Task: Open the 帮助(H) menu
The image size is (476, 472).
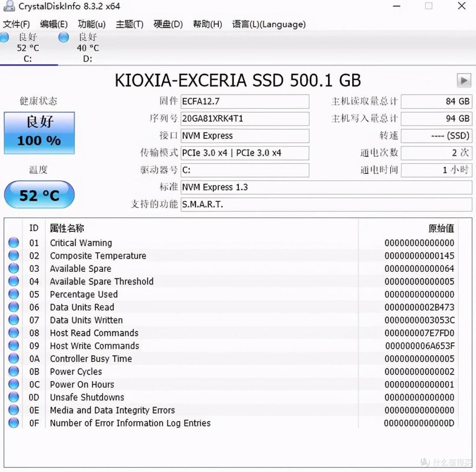Action: [208, 24]
